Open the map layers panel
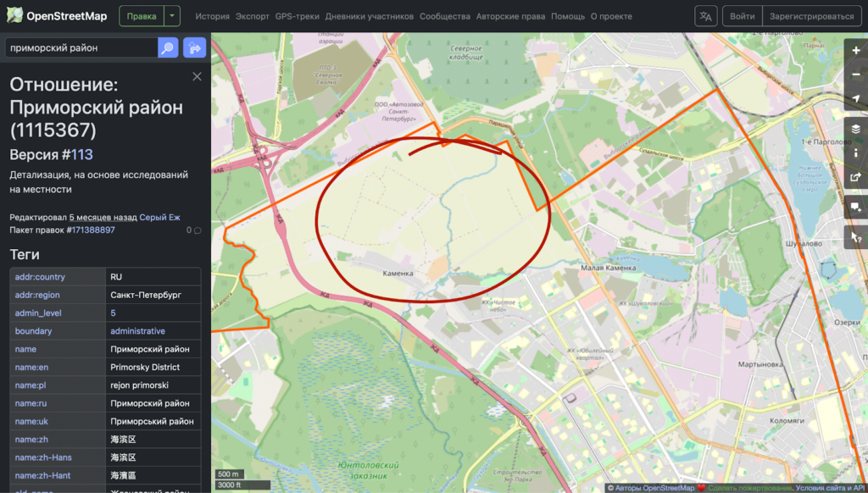This screenshot has width=868, height=493. tap(856, 129)
